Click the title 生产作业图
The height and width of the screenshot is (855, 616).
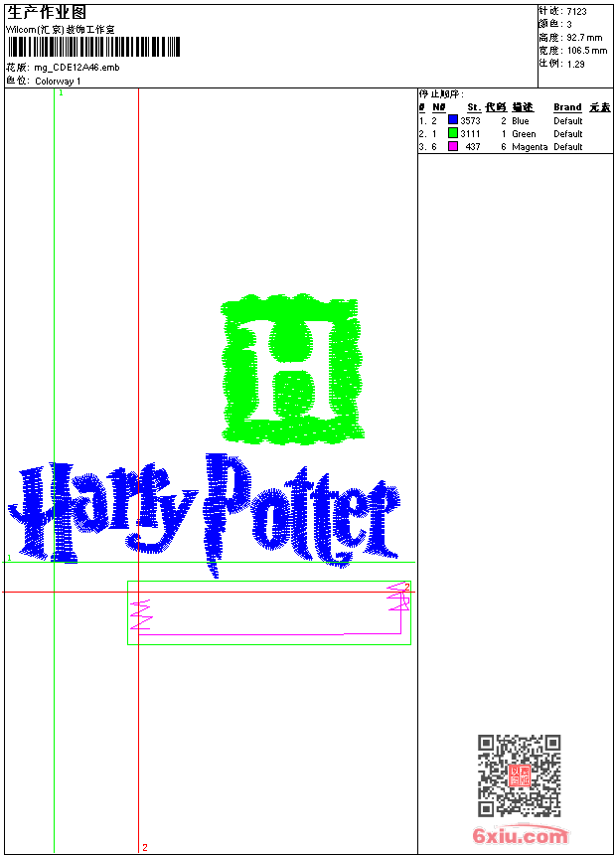(47, 13)
